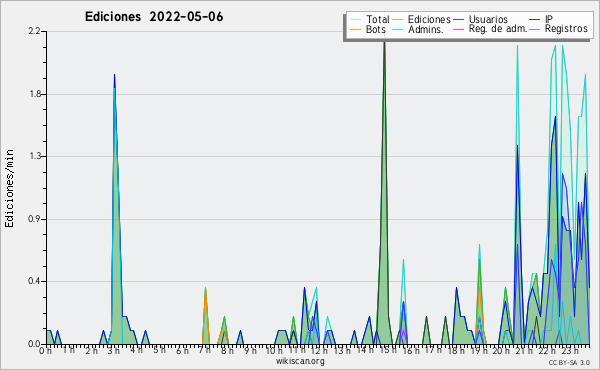Click the x-axis label '7 h'
This screenshot has height=370, width=600.
tap(204, 350)
